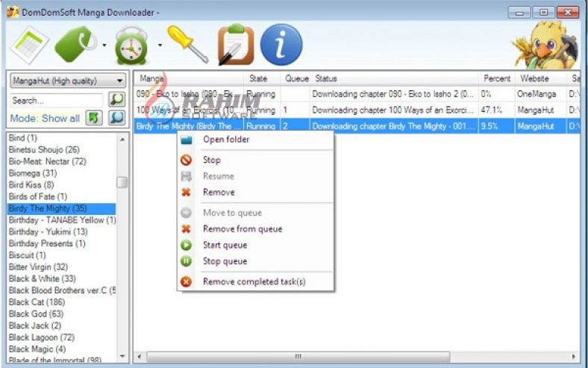Screen dimensions: 588x368
Task: Open the dropdown arrow beside the alarm clock
Action: tap(160, 46)
